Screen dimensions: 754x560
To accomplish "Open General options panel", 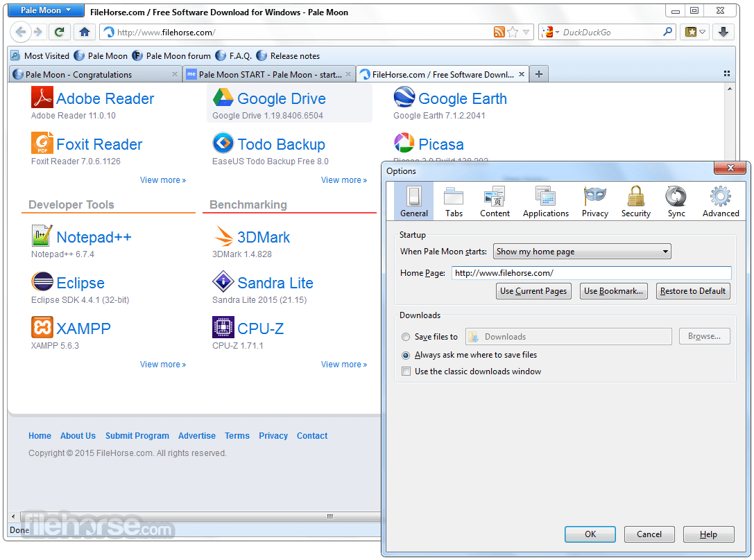I will [x=414, y=202].
